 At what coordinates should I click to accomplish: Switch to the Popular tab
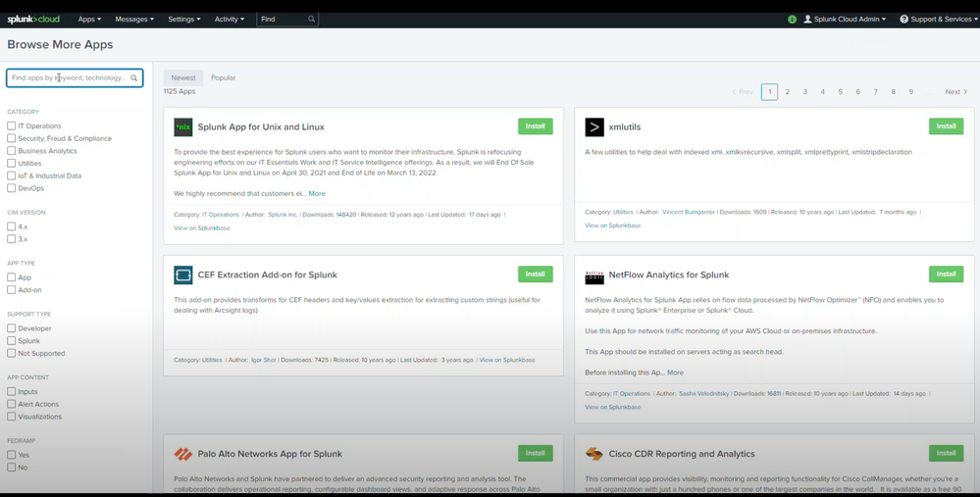pyautogui.click(x=223, y=78)
